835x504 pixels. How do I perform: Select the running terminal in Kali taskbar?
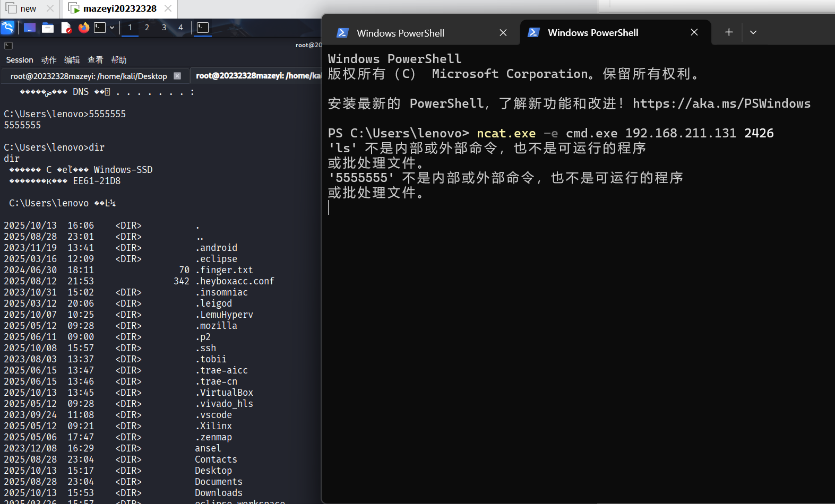click(203, 28)
